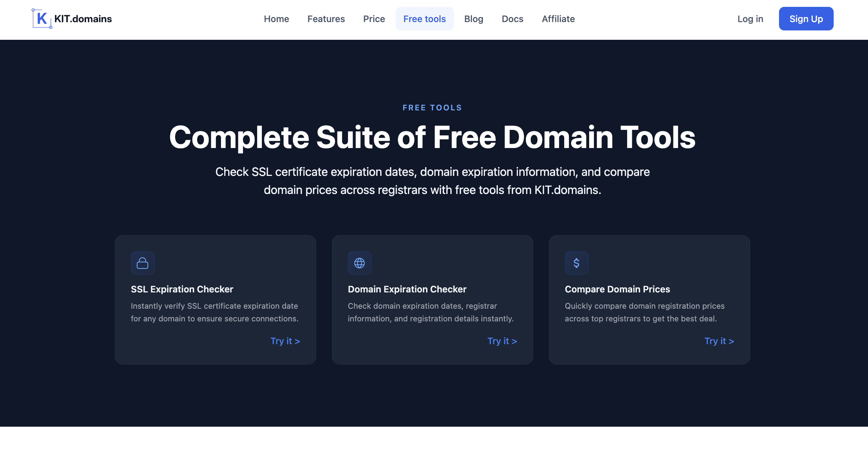Navigate to the Affiliate page
868x456 pixels.
coord(558,19)
